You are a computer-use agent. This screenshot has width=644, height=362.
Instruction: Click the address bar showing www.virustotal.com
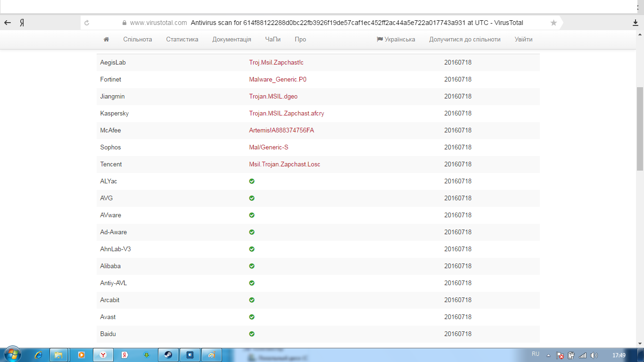point(321,23)
